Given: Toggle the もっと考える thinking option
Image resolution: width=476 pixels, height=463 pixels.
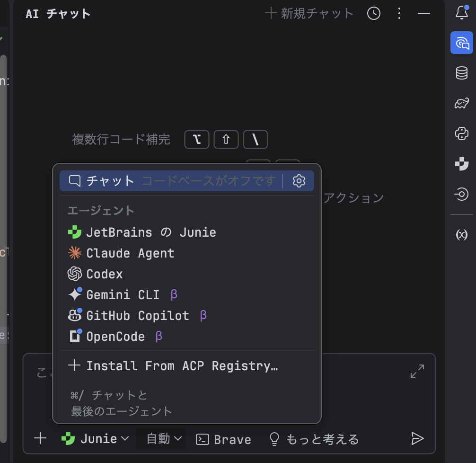Looking at the screenshot, I should tap(314, 439).
